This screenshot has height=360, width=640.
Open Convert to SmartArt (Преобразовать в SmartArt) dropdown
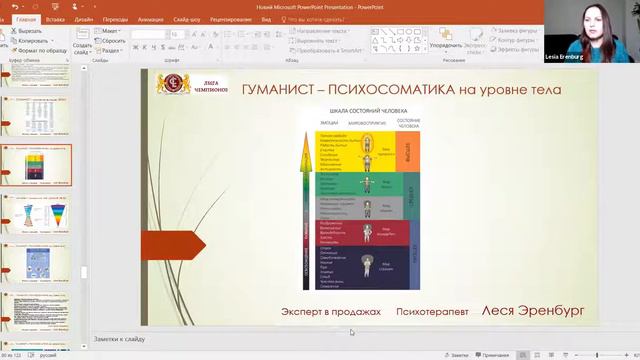click(327, 51)
